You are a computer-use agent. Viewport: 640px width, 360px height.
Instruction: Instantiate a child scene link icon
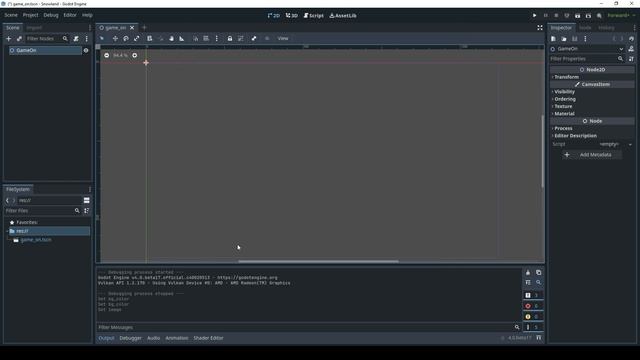(x=19, y=39)
